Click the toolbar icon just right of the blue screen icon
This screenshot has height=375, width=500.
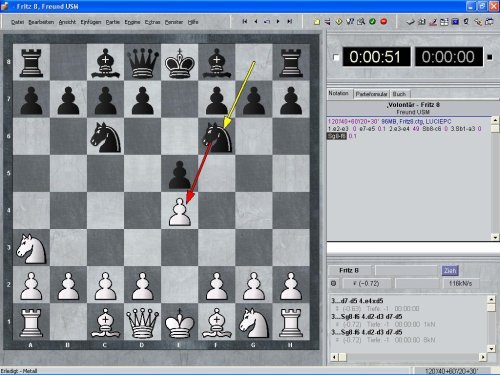pos(466,22)
